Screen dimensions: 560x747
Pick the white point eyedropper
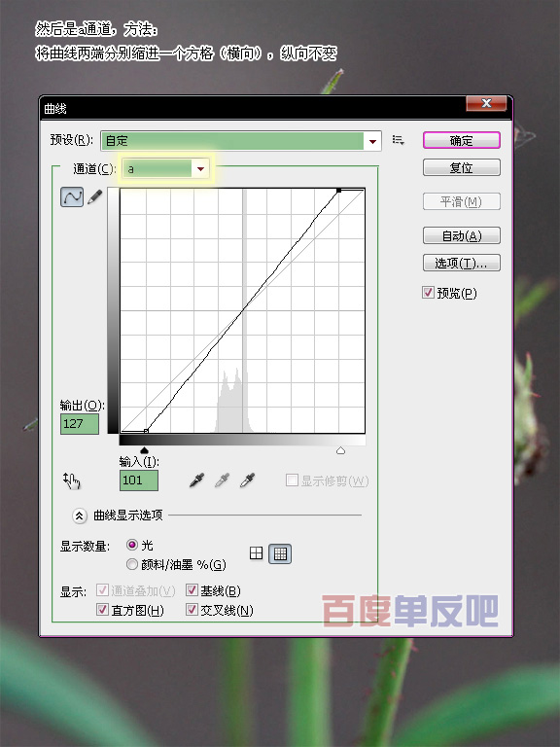(x=247, y=480)
